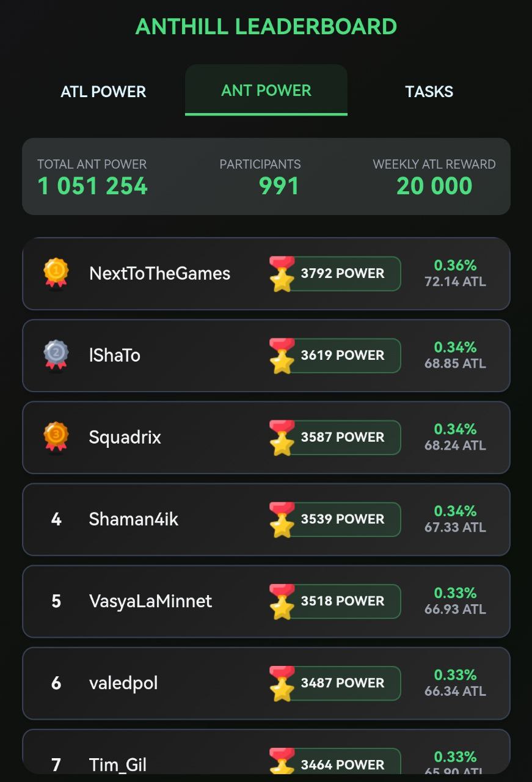
Task: Click the gold first-place medal icon
Action: tap(56, 274)
